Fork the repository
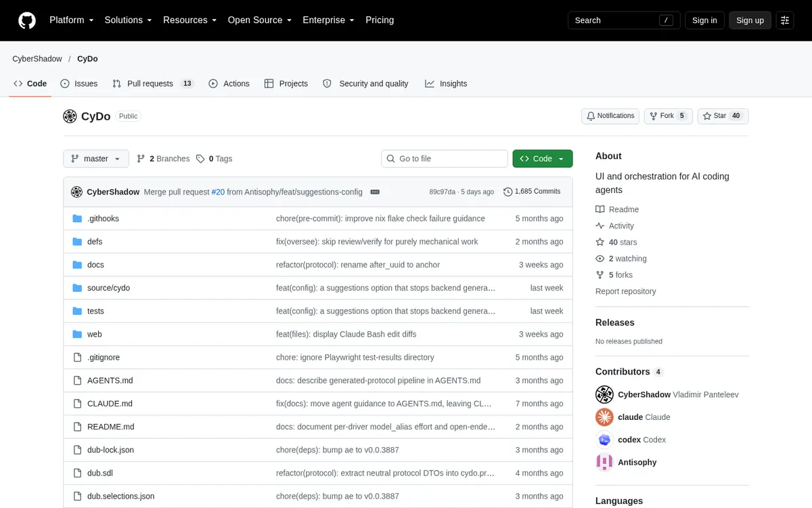Image resolution: width=812 pixels, height=508 pixels. tap(668, 116)
